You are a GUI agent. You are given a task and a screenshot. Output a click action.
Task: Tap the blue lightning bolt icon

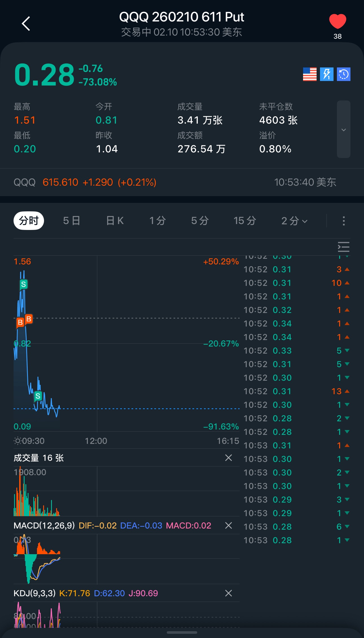(x=326, y=74)
